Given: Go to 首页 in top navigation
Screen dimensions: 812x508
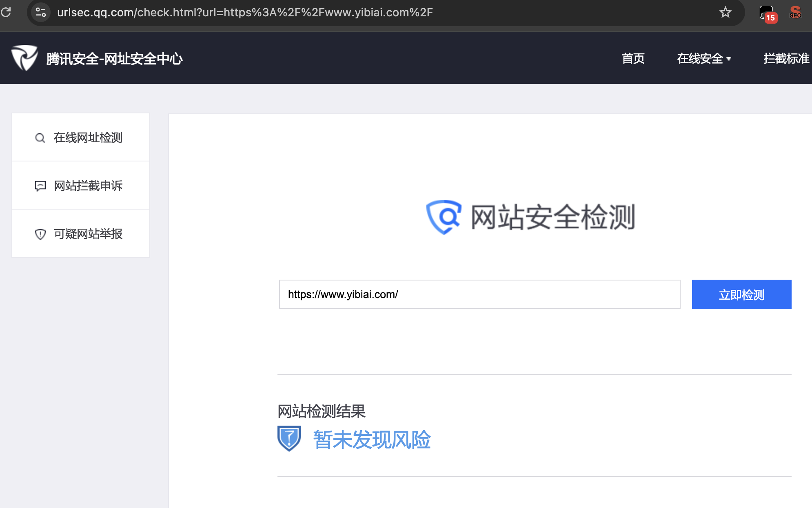Looking at the screenshot, I should click(x=633, y=59).
